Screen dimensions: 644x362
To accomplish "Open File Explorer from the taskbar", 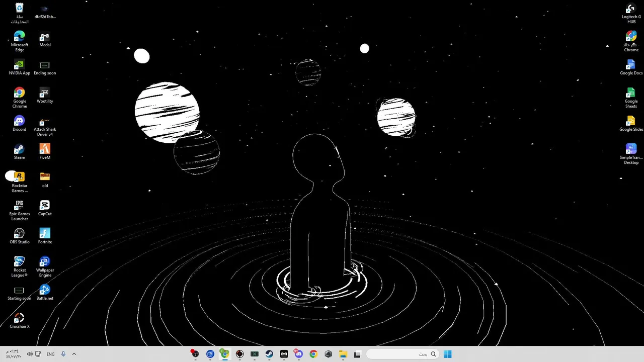I will (x=343, y=354).
